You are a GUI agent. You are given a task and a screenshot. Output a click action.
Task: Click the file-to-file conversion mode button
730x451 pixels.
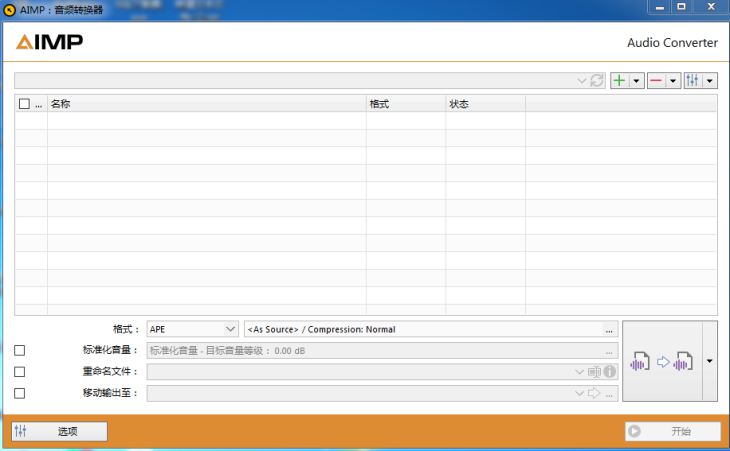(x=662, y=361)
